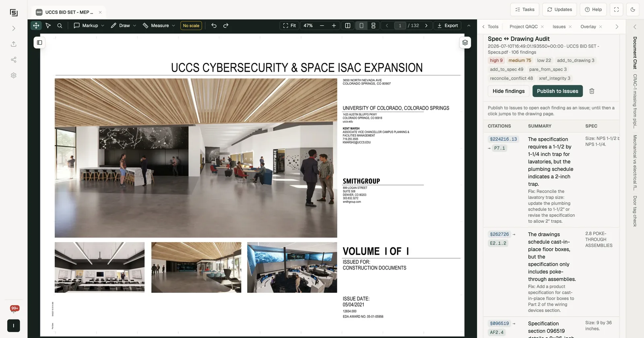Zoom in with the plus button
The image size is (644, 338).
[x=334, y=25]
